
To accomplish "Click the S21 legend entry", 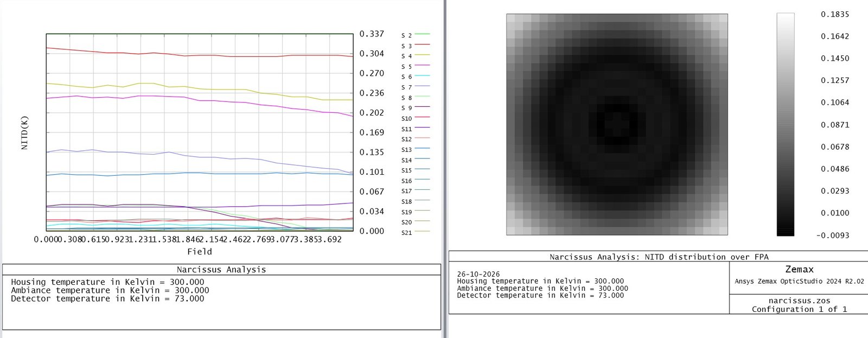I will point(416,233).
